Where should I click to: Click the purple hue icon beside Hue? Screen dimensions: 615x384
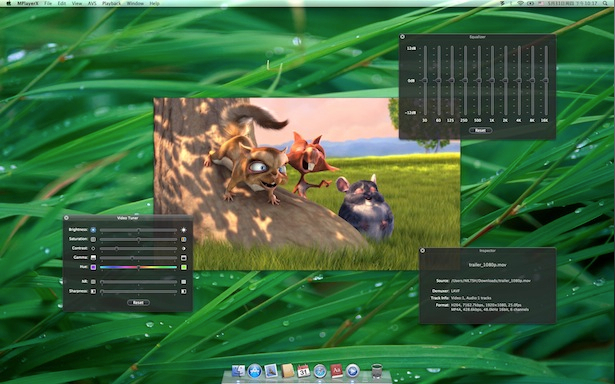click(x=93, y=268)
